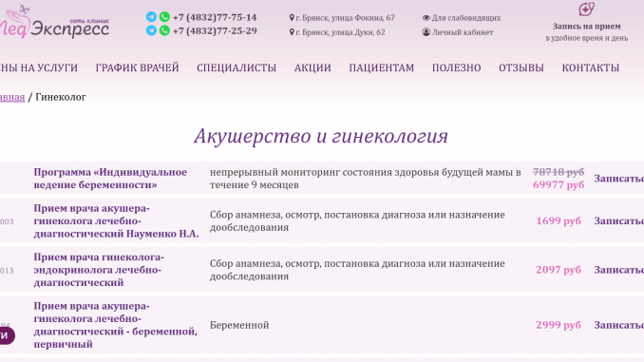Image resolution: width=644 pixels, height=362 pixels.
Task: Open Программа «Индивидуальное ведение беременности» service
Action: (x=110, y=179)
